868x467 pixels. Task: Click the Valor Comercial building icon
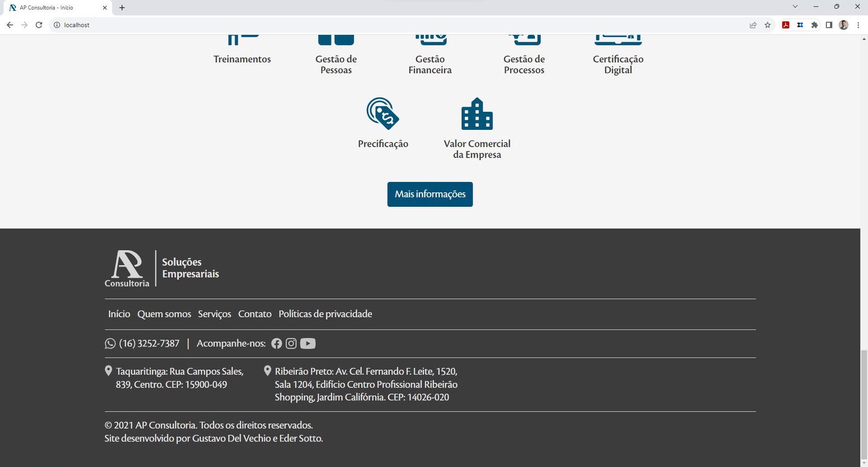pyautogui.click(x=477, y=114)
